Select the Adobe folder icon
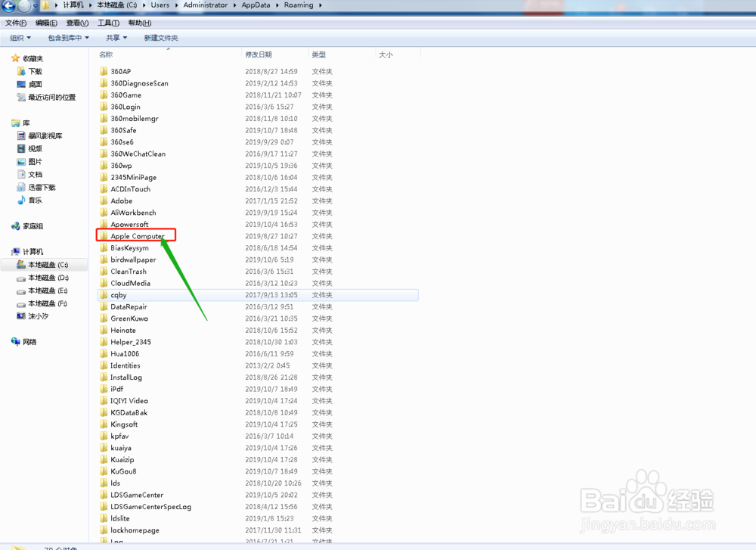 click(x=104, y=200)
